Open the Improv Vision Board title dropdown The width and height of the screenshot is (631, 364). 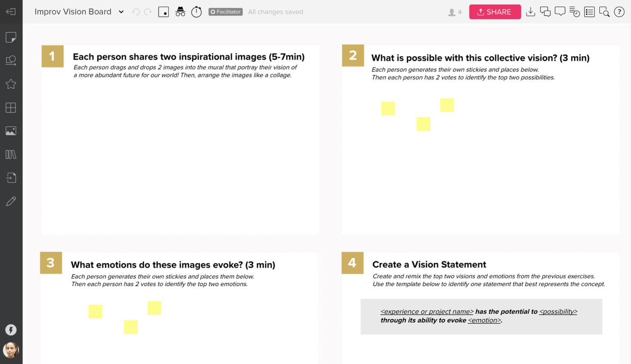(x=121, y=12)
